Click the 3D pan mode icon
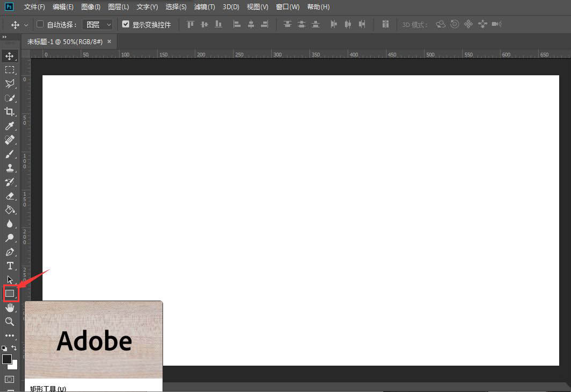Image resolution: width=571 pixels, height=392 pixels. [x=468, y=24]
